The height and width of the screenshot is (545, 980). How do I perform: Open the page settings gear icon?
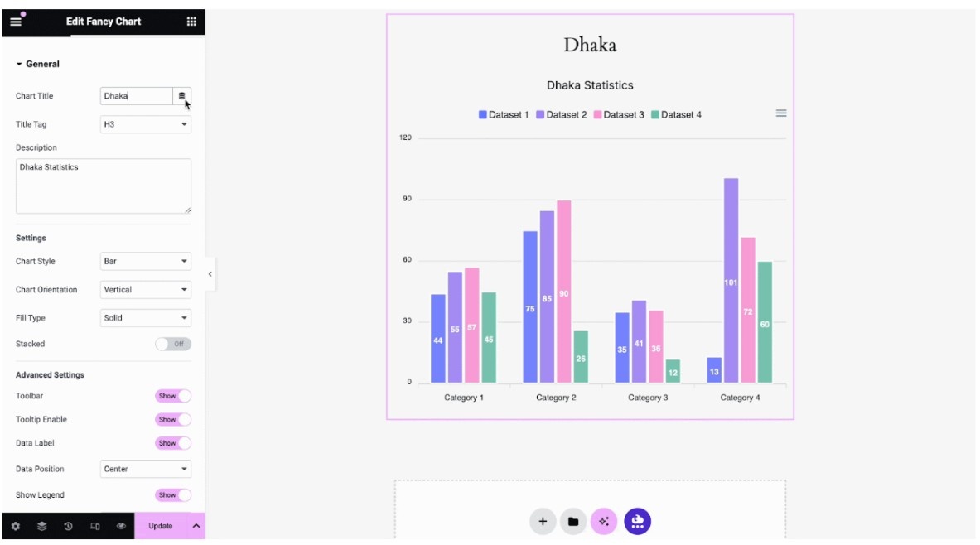[16, 526]
